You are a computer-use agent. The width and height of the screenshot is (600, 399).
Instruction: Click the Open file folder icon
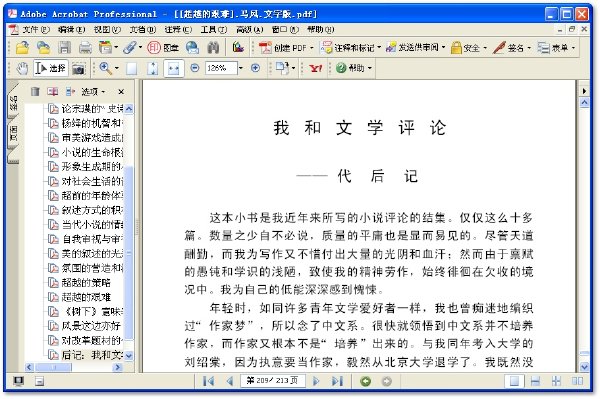coord(23,47)
